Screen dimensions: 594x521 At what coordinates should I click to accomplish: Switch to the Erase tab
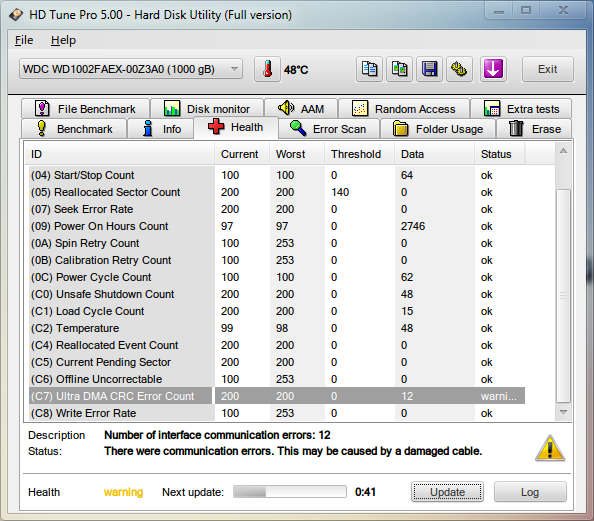click(535, 129)
